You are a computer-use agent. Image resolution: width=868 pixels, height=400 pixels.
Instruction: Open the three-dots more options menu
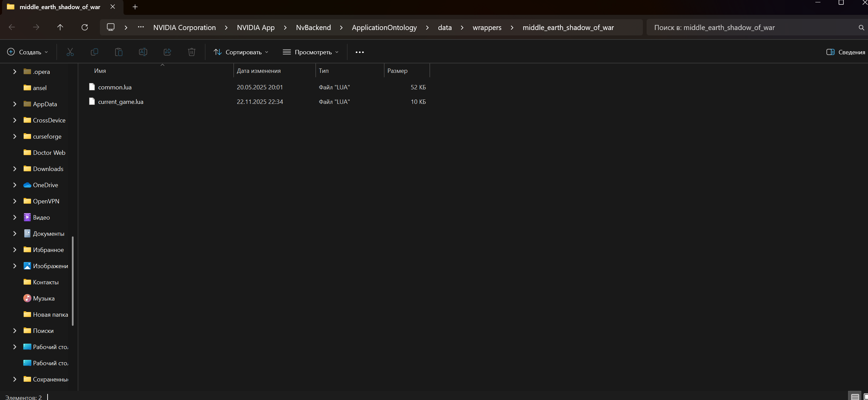[x=359, y=52]
